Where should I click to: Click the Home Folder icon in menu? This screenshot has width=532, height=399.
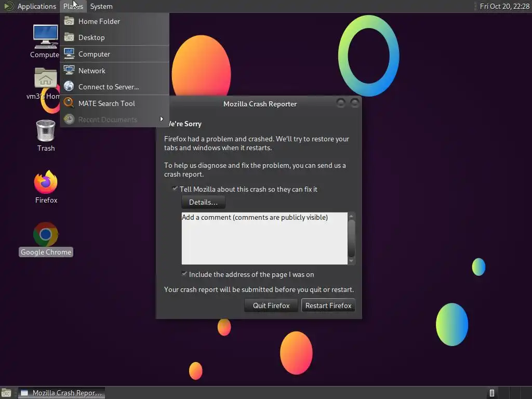69,21
